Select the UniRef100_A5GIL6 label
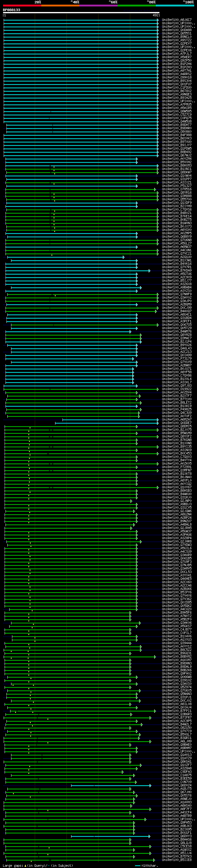This screenshot has width=197, height=868. point(177,549)
